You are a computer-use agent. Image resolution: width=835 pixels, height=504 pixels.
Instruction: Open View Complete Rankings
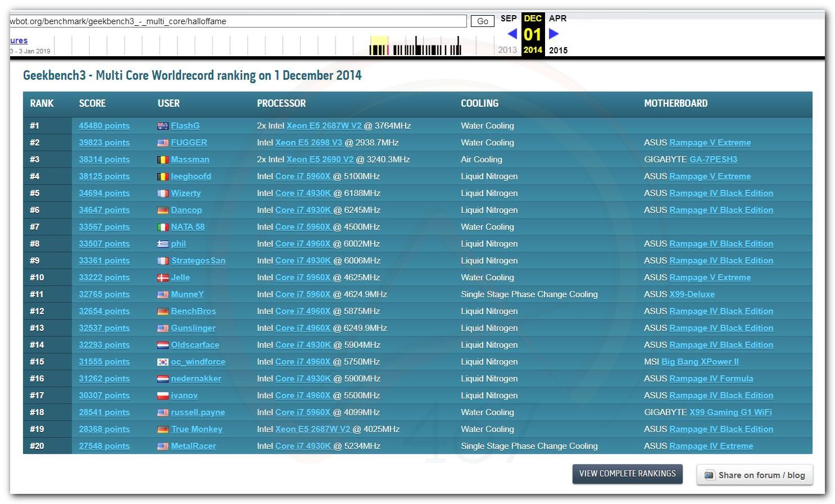[x=627, y=474]
